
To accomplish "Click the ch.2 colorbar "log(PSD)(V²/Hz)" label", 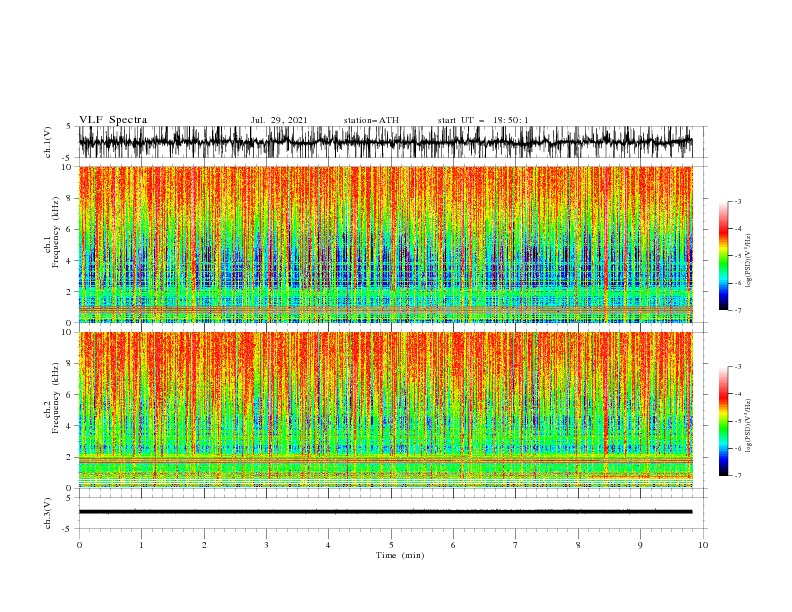I will tap(749, 425).
